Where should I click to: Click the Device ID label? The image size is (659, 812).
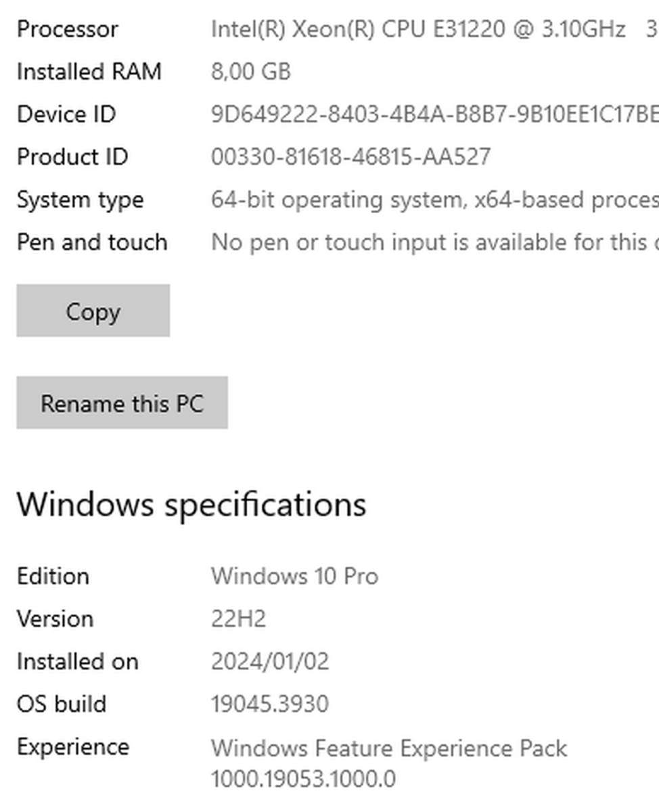[65, 114]
